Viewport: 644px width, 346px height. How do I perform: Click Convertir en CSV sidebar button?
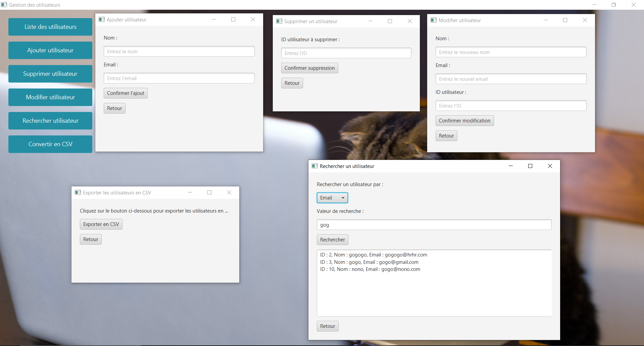tap(50, 144)
